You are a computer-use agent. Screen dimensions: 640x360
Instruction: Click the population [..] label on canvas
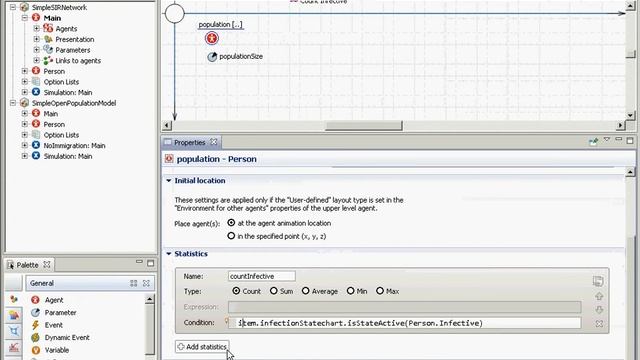pyautogui.click(x=220, y=24)
